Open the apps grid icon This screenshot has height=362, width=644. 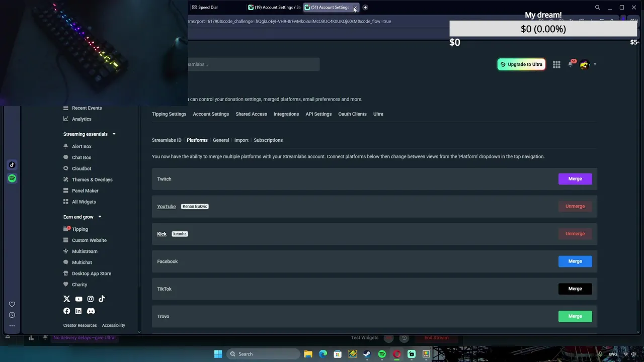tap(556, 64)
